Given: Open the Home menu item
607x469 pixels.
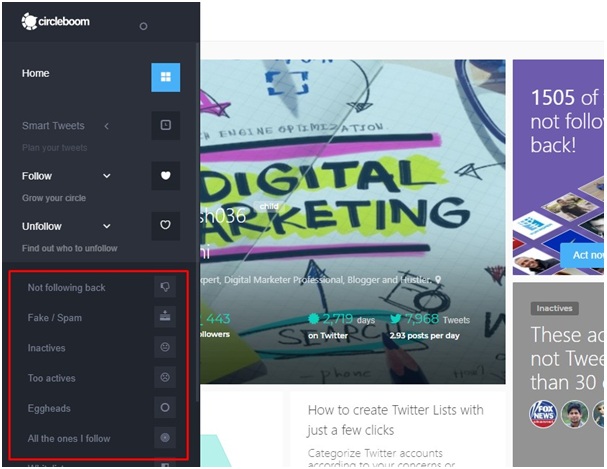Looking at the screenshot, I should click(36, 74).
